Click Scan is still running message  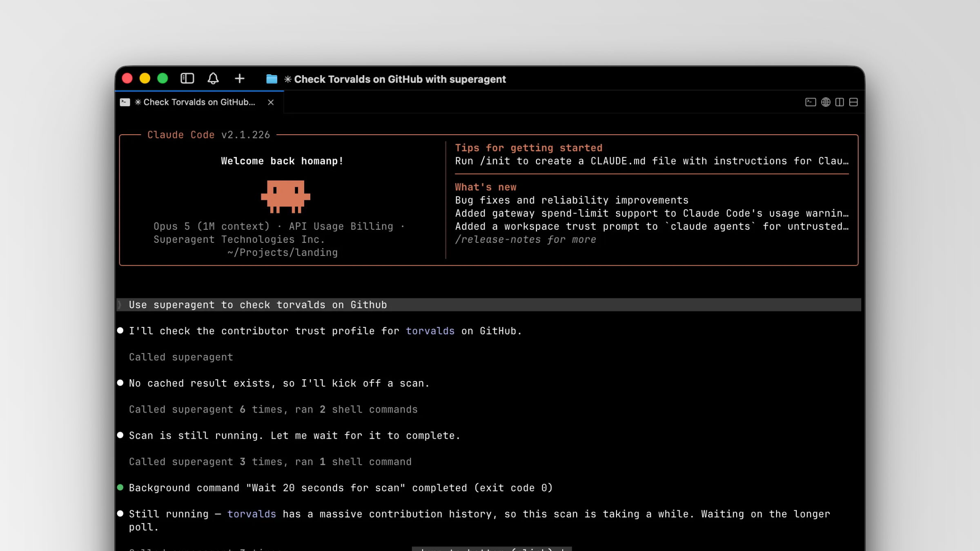point(294,435)
